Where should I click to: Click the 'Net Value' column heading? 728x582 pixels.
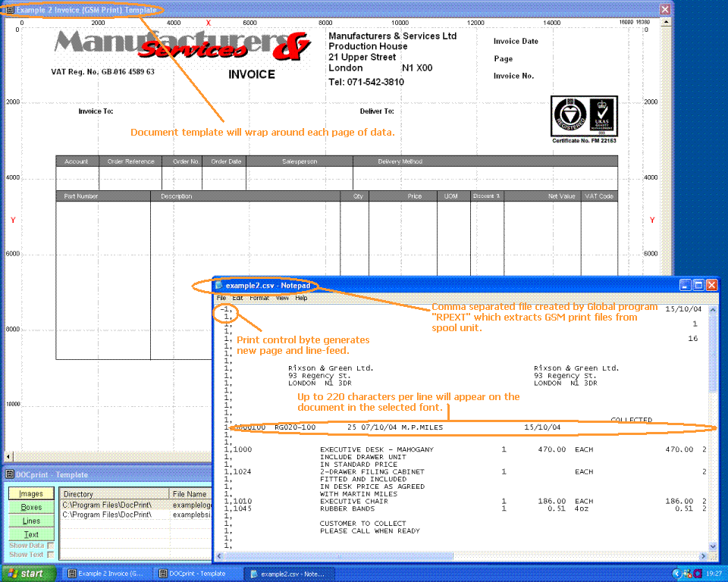click(561, 196)
